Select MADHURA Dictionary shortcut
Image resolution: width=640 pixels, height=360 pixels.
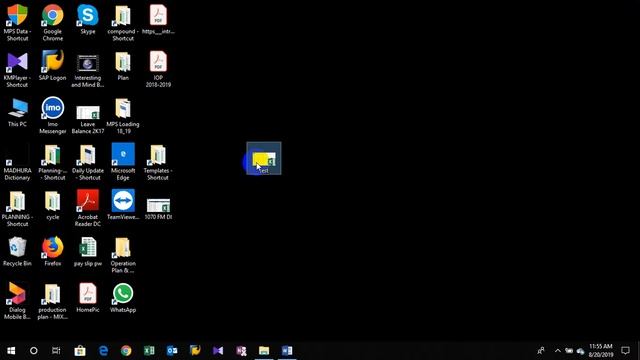(17, 162)
